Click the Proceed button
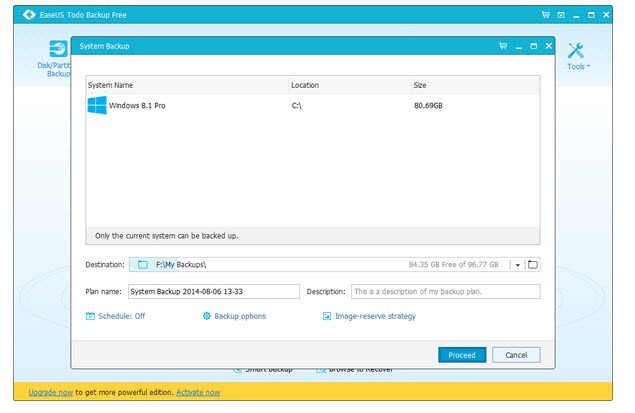The height and width of the screenshot is (413, 635). click(462, 355)
